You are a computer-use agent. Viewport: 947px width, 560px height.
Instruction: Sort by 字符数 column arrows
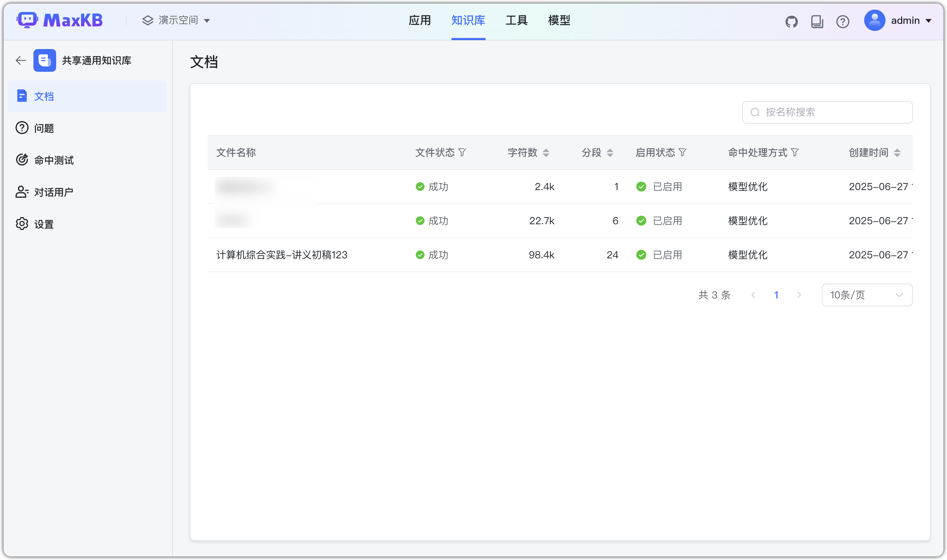546,152
